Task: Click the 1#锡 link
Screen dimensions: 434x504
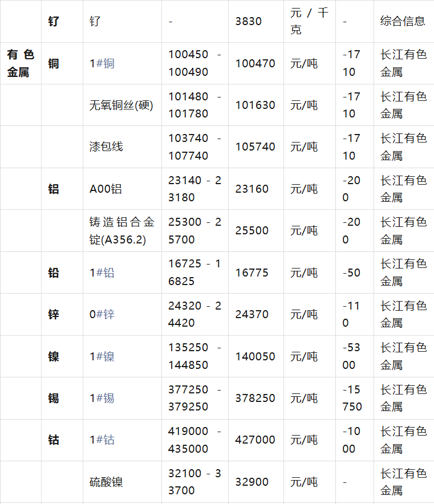Action: point(102,398)
